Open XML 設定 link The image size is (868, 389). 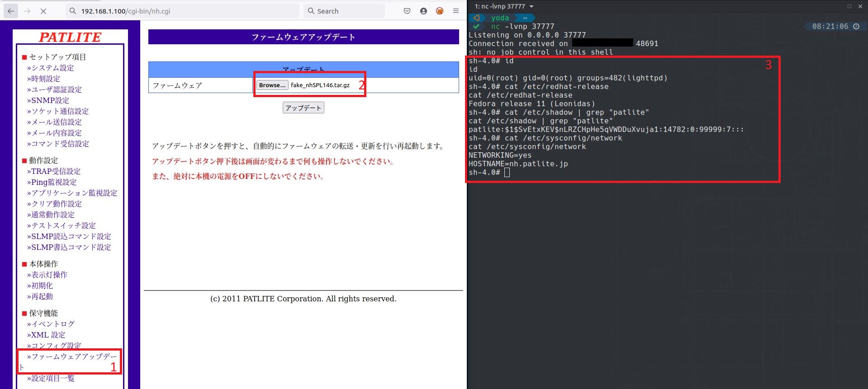[x=46, y=335]
